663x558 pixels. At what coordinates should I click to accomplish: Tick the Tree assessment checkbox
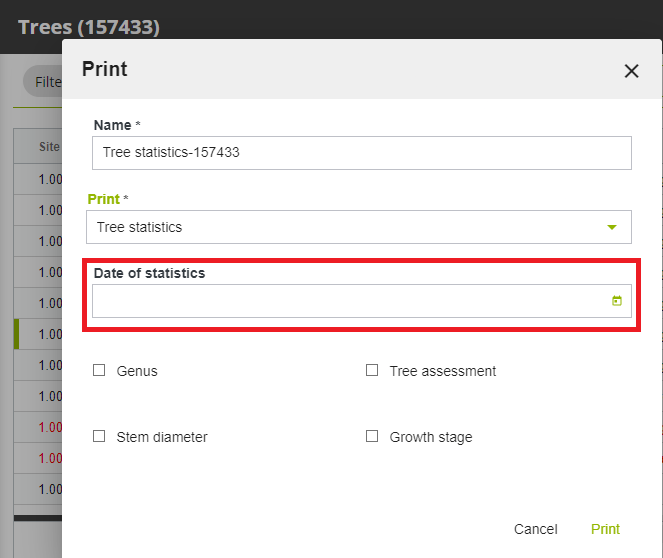[x=372, y=370]
